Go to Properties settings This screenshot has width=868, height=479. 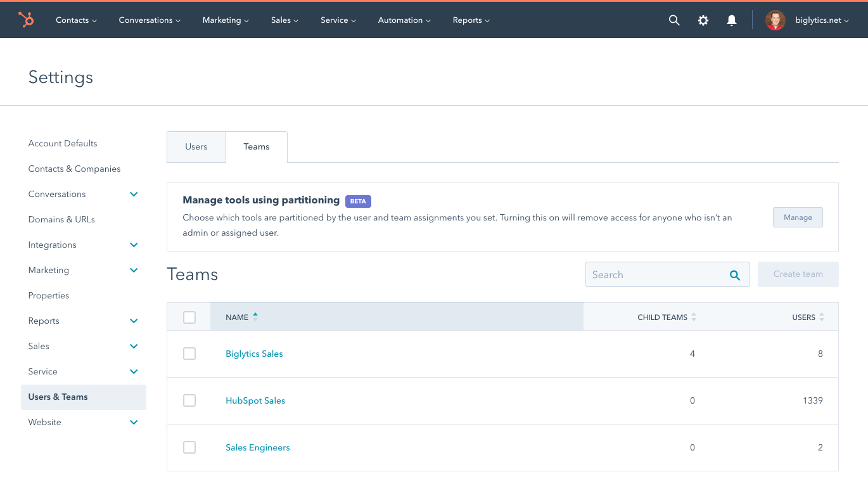pos(49,295)
